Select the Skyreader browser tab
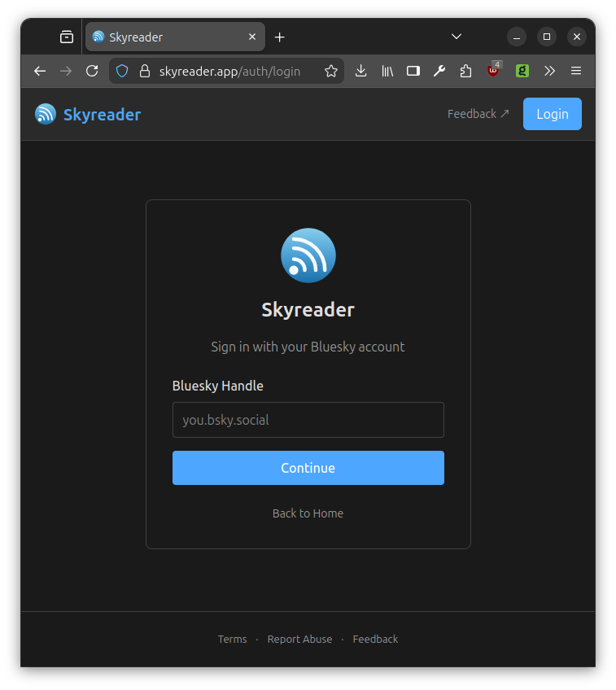This screenshot has height=690, width=616. coord(175,37)
